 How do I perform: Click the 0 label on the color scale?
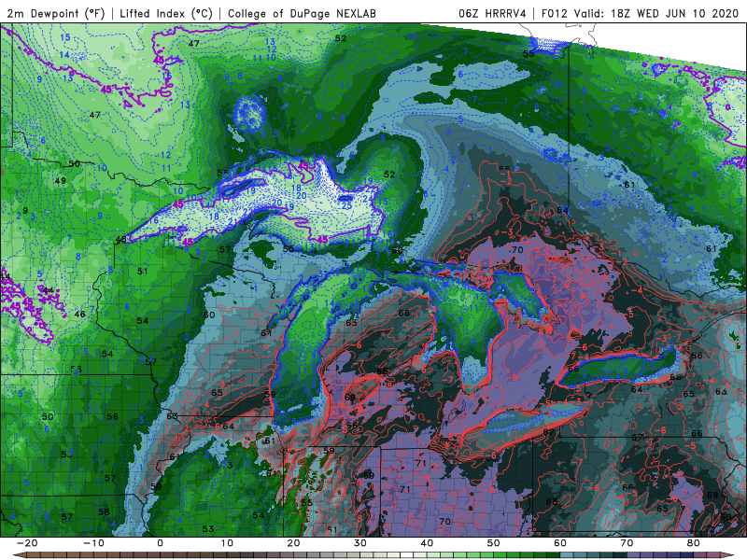160,543
